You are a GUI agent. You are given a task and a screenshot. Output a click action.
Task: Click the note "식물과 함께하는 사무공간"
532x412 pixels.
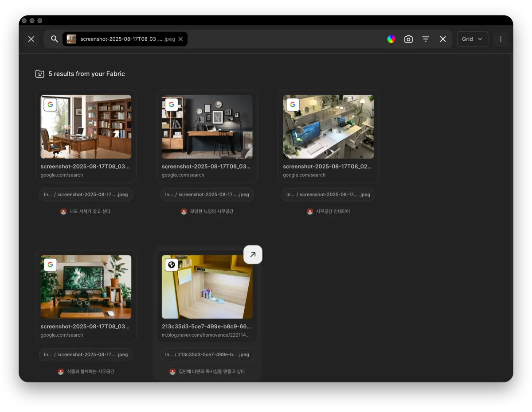pos(90,371)
